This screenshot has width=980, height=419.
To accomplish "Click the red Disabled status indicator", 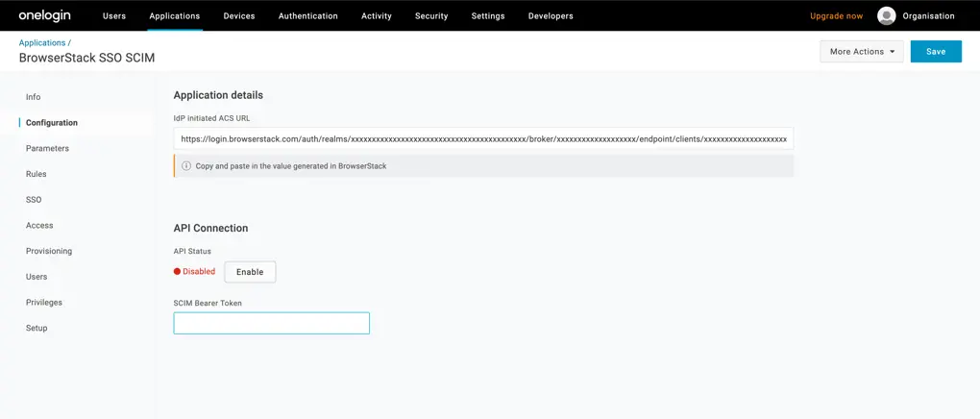I will 195,272.
